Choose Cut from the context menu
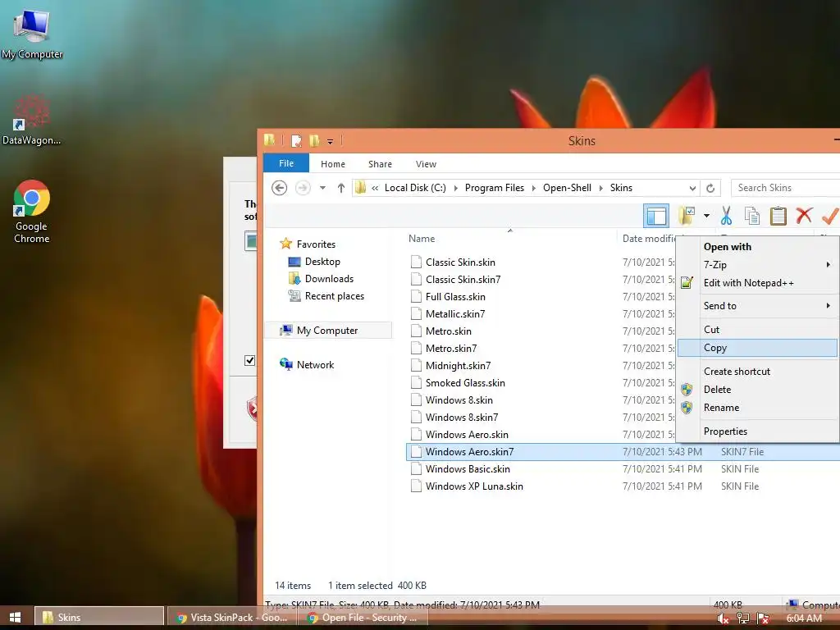 click(x=757, y=330)
